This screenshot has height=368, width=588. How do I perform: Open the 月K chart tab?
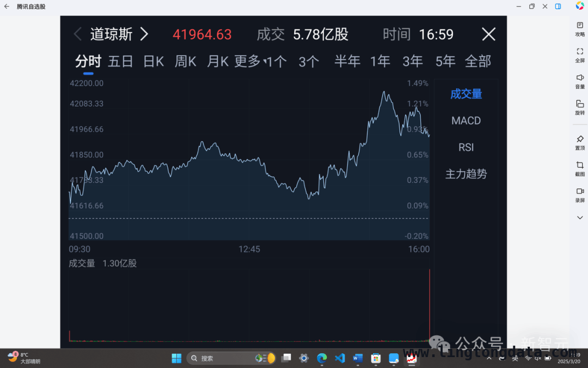point(218,61)
